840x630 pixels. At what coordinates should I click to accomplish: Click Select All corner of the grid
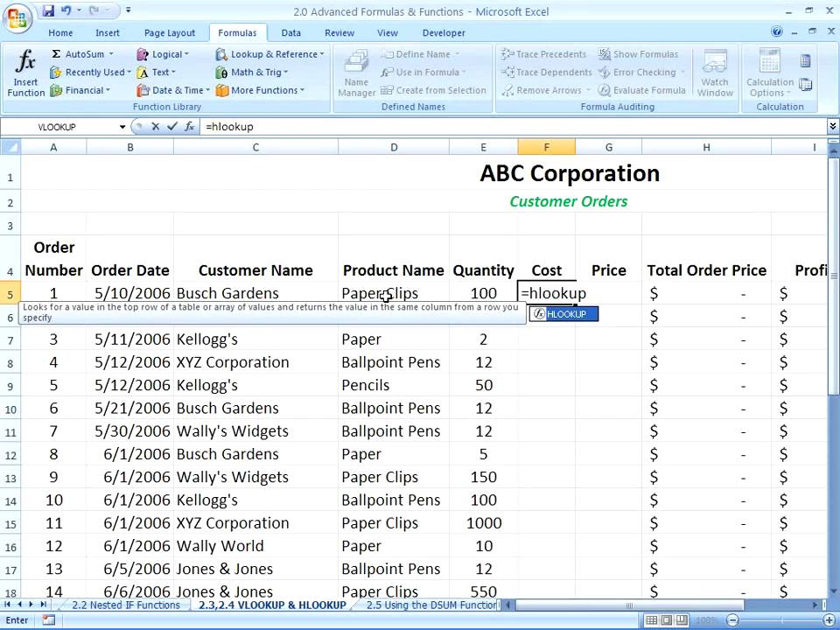click(x=10, y=147)
